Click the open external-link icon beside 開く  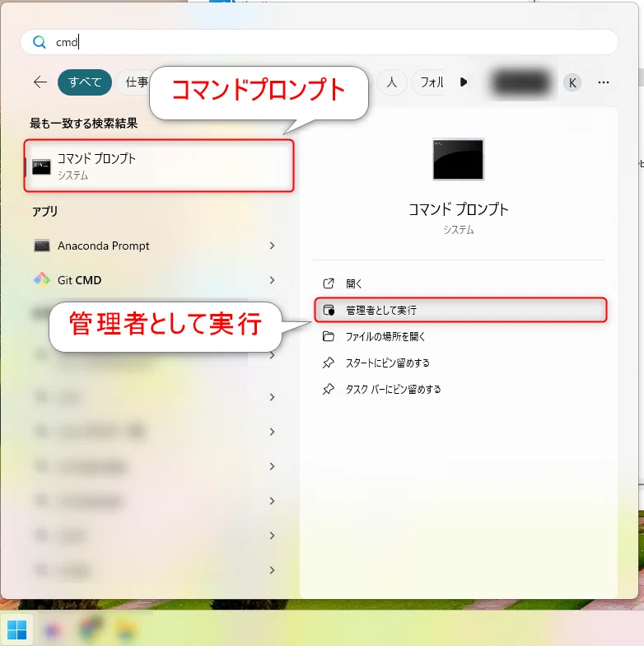click(x=329, y=283)
